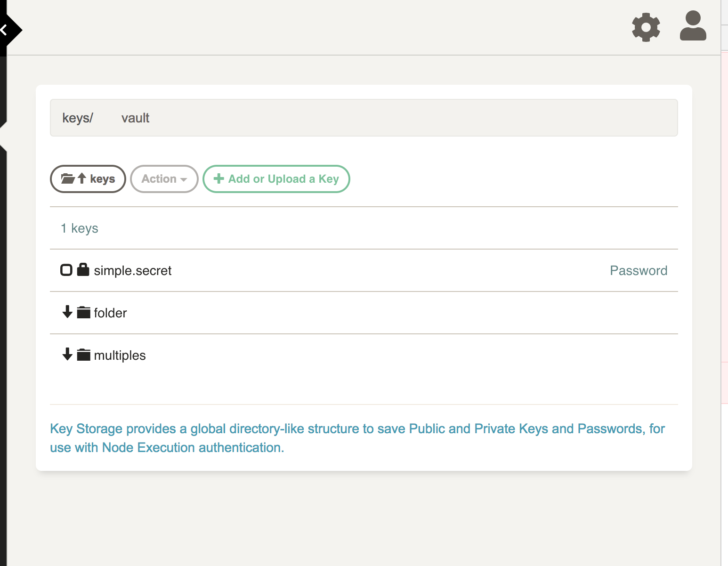Screen dimensions: 728x566
Task: Collapse the sidebar with the left chevron
Action: coord(5,30)
